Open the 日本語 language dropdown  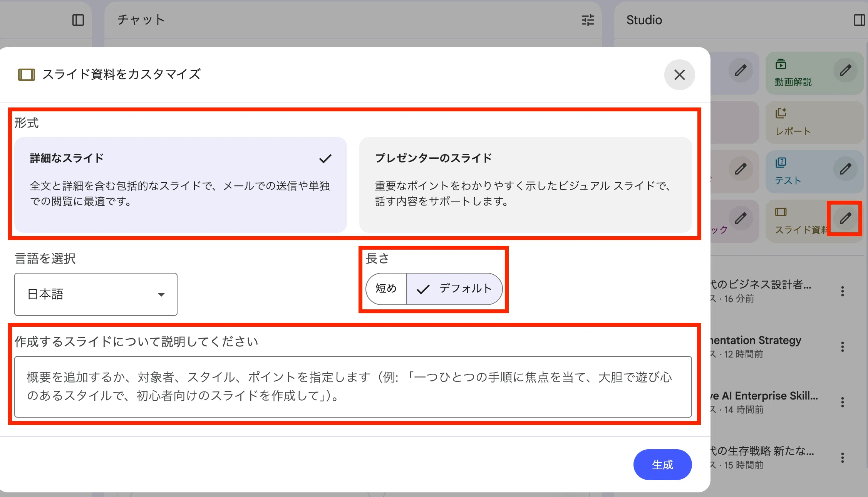96,294
